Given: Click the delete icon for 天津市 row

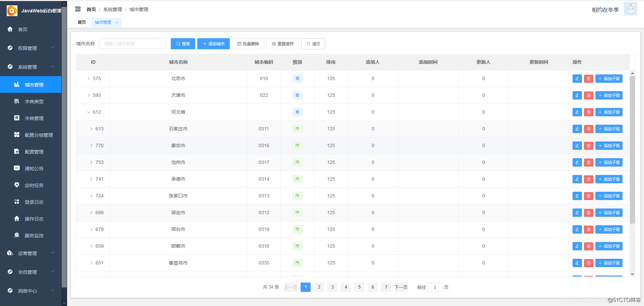Looking at the screenshot, I should [588, 96].
